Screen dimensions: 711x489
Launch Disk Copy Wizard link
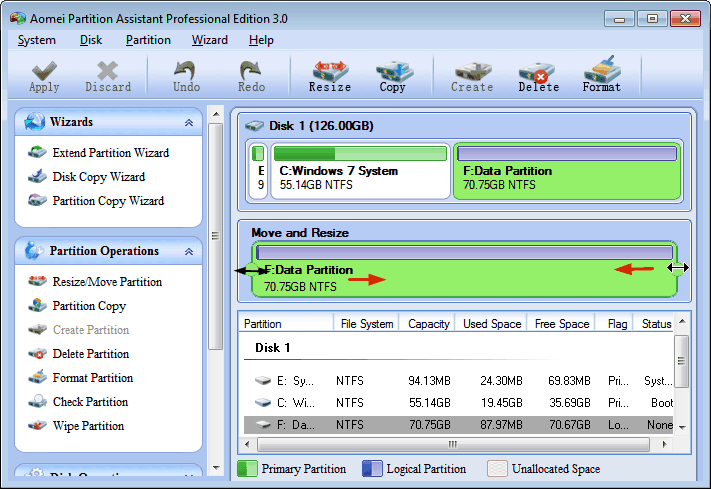[x=99, y=177]
